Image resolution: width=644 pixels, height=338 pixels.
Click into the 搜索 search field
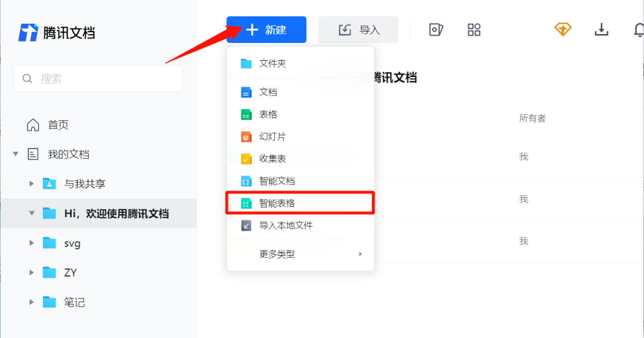pyautogui.click(x=98, y=79)
